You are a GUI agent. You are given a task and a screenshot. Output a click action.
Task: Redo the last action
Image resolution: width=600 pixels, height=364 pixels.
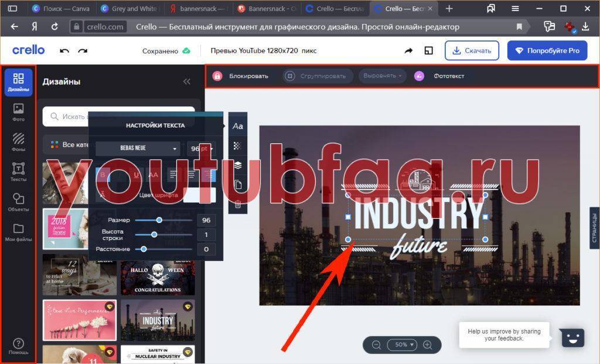[x=83, y=50]
